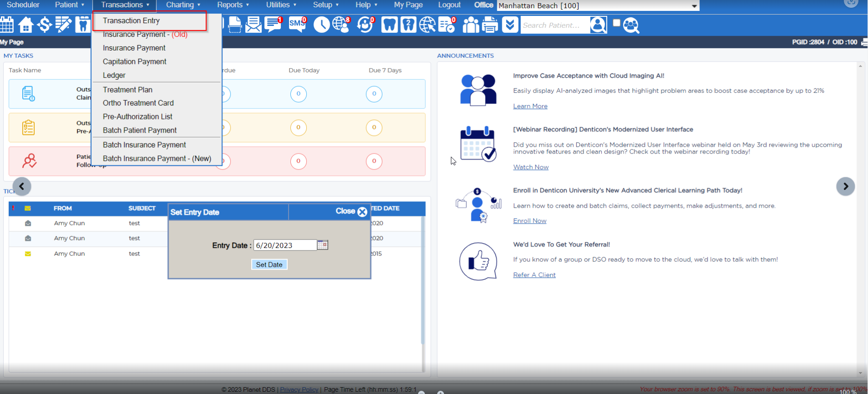The width and height of the screenshot is (868, 394).
Task: Expand the Reports menu
Action: [x=233, y=5]
